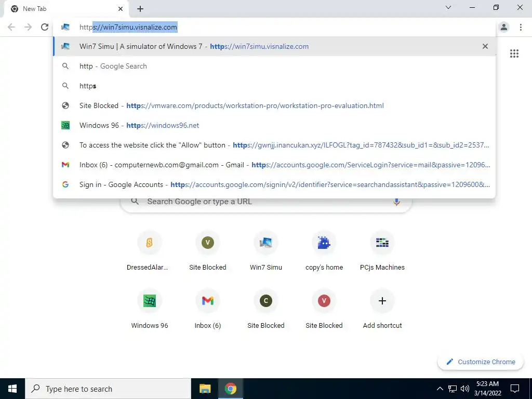Close the New Tab tab
The width and height of the screenshot is (532, 399).
pos(121,9)
